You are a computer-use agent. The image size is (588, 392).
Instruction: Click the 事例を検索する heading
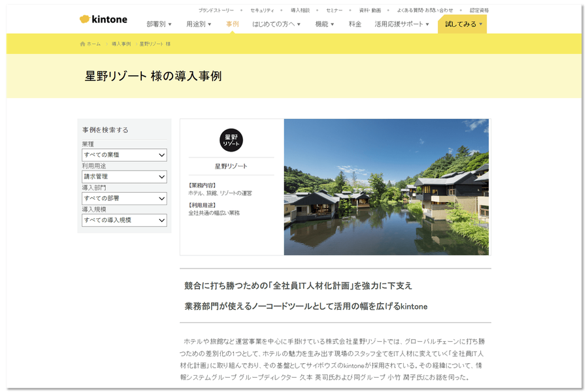click(x=105, y=130)
